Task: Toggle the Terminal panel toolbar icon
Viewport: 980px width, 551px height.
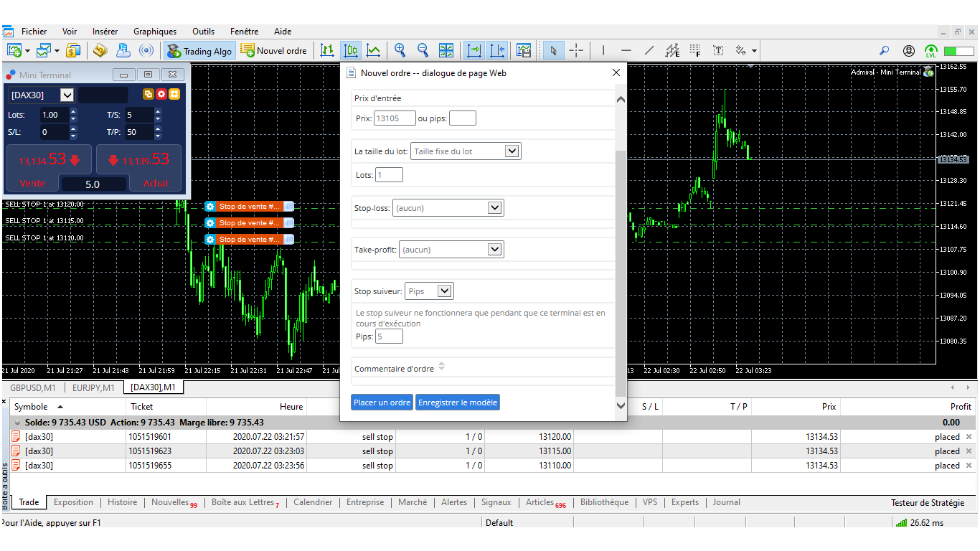Action: pyautogui.click(x=123, y=50)
